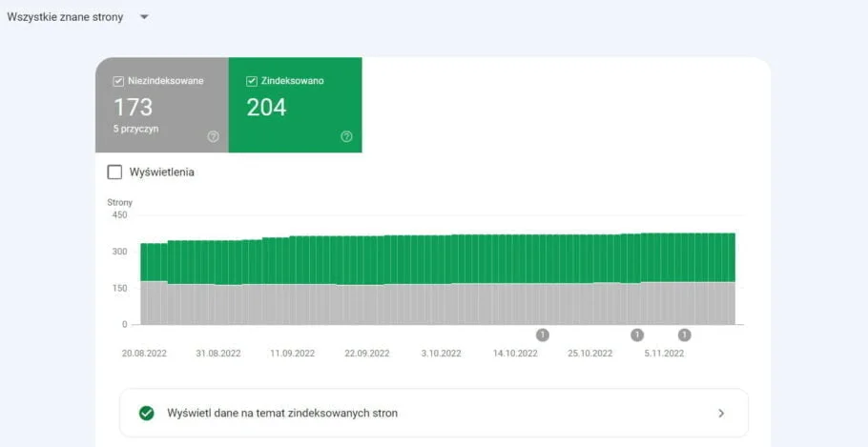The image size is (868, 447).
Task: Click the 150 y-axis value
Action: pos(119,288)
